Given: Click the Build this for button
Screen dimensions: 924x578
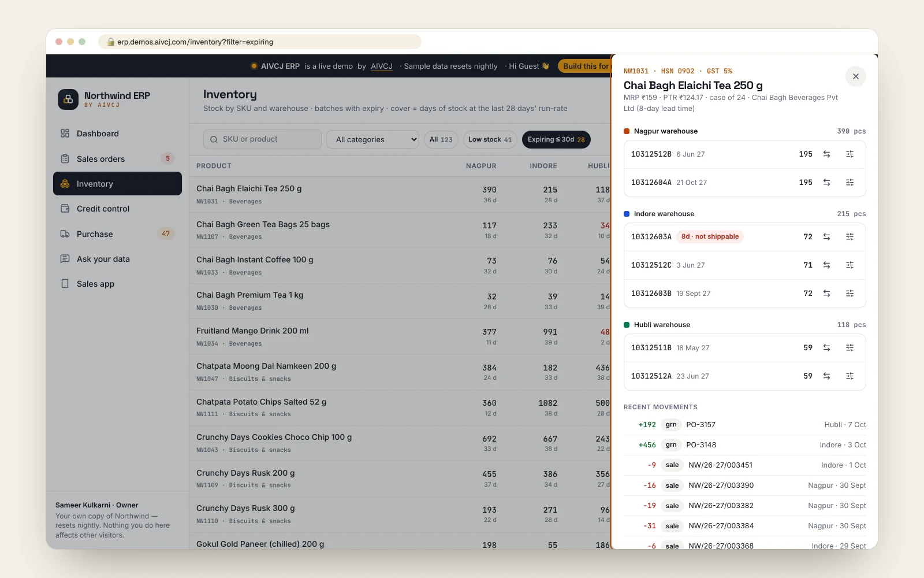Looking at the screenshot, I should click(x=584, y=66).
